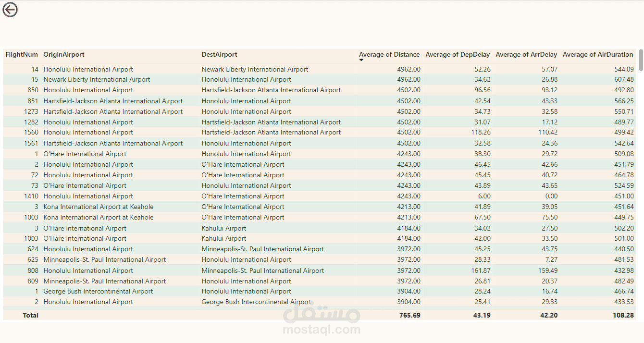
Task: Click Kona International Airport in the 41.89 row
Action: click(x=99, y=207)
